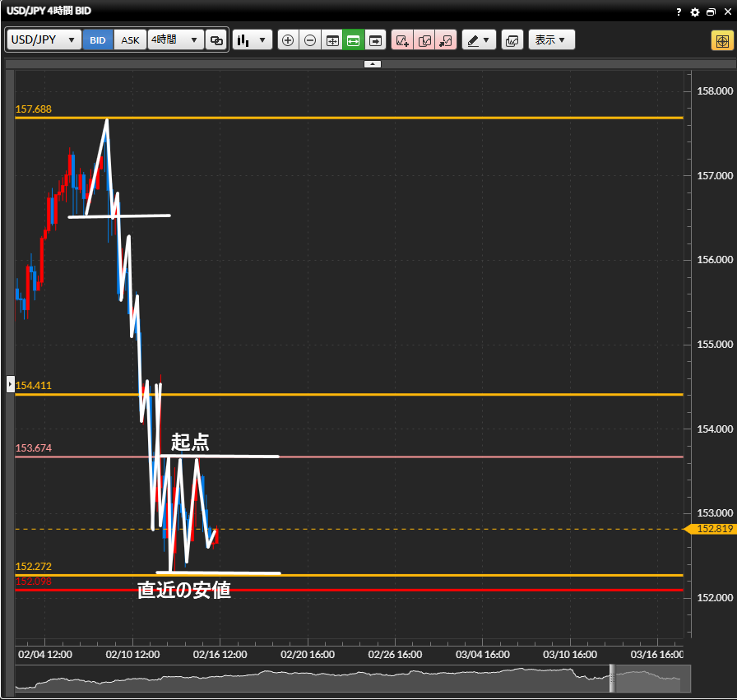Image resolution: width=737 pixels, height=700 pixels.
Task: Expand the chart type candlestick dropdown
Action: click(252, 40)
